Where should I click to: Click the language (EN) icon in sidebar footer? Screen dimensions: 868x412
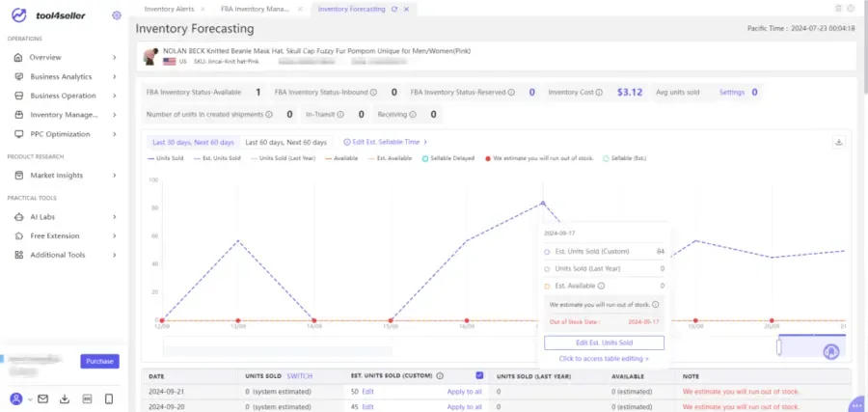87,398
